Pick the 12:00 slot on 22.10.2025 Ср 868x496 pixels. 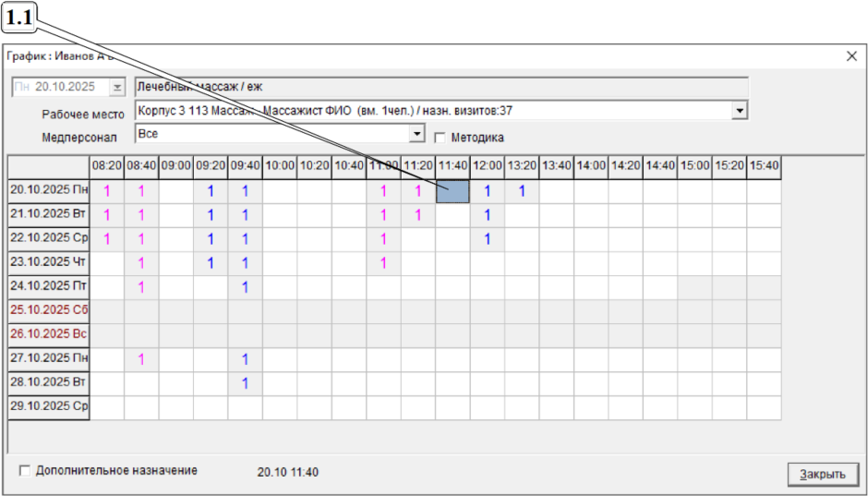point(487,239)
